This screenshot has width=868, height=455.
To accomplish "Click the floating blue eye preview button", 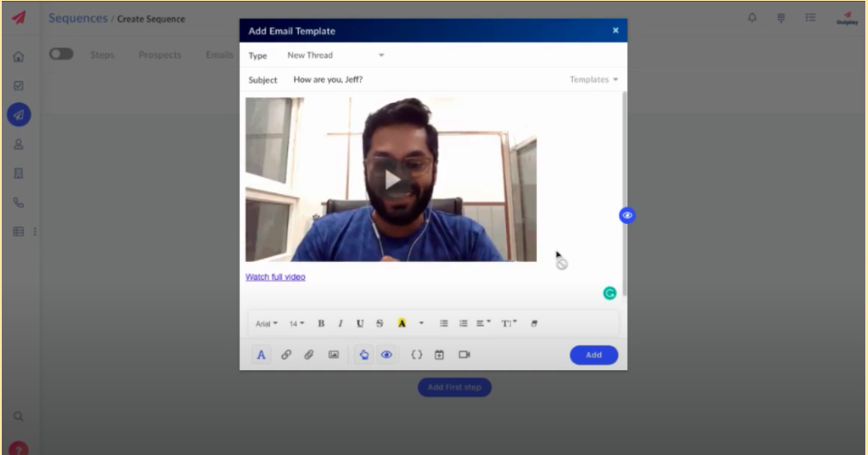I will 627,216.
